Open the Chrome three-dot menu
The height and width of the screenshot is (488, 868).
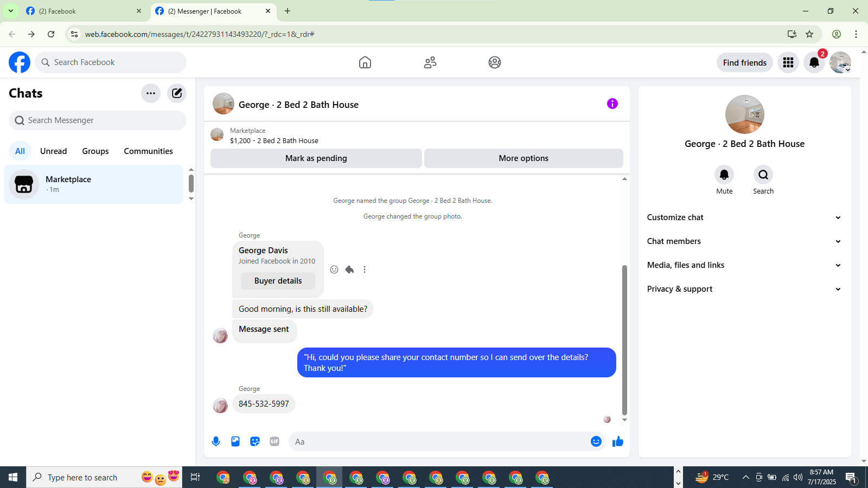856,34
